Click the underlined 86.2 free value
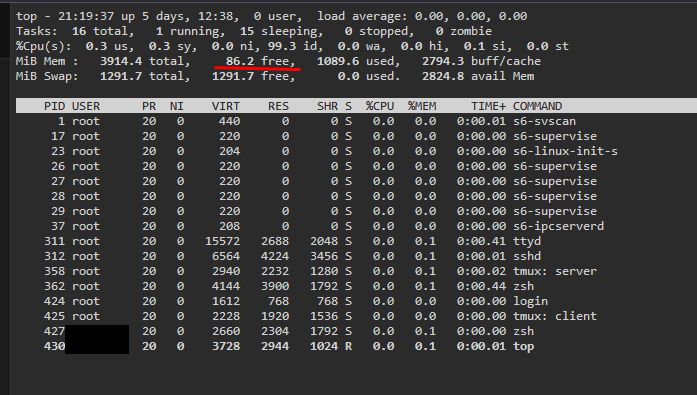This screenshot has height=395, width=697. (x=260, y=61)
